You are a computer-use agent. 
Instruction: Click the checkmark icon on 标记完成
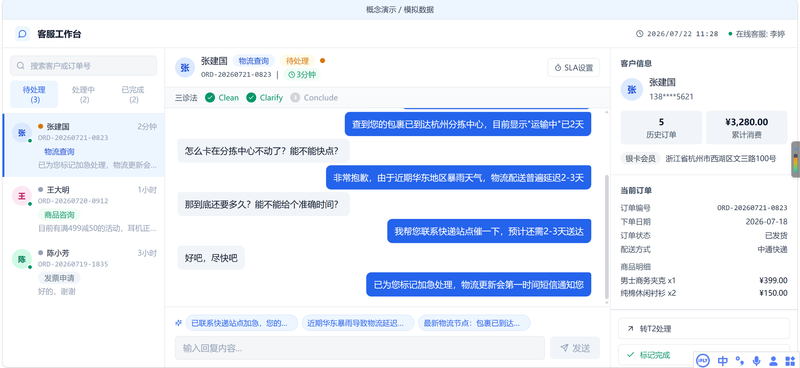[630, 354]
